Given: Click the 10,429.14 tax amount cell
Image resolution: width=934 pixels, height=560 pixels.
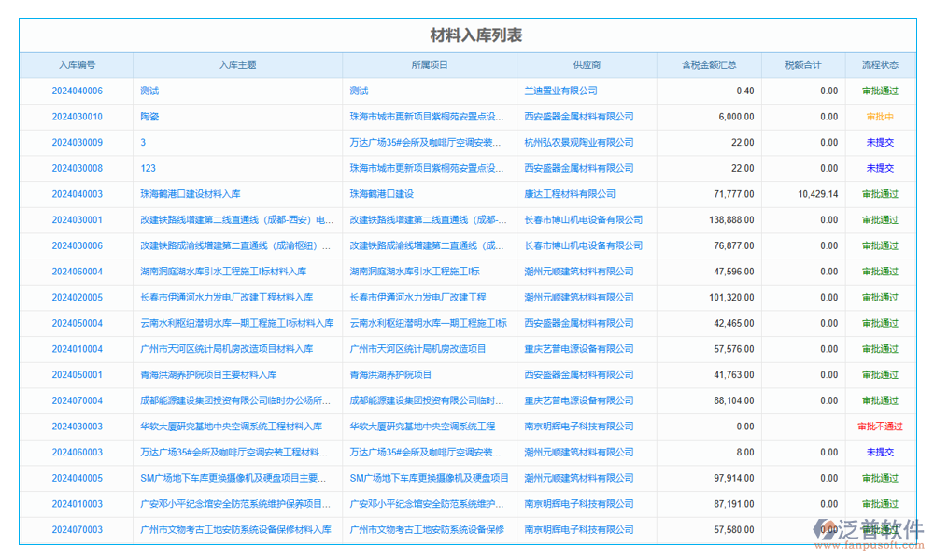Looking at the screenshot, I should pyautogui.click(x=817, y=194).
